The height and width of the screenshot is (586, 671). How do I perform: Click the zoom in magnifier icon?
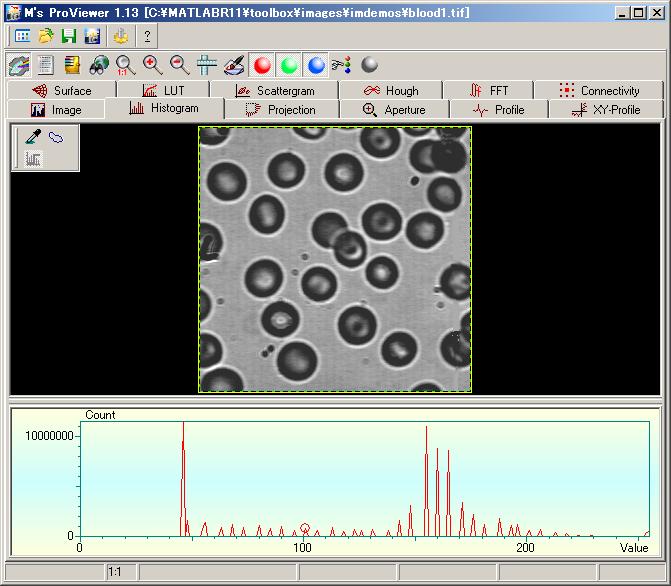pos(153,66)
